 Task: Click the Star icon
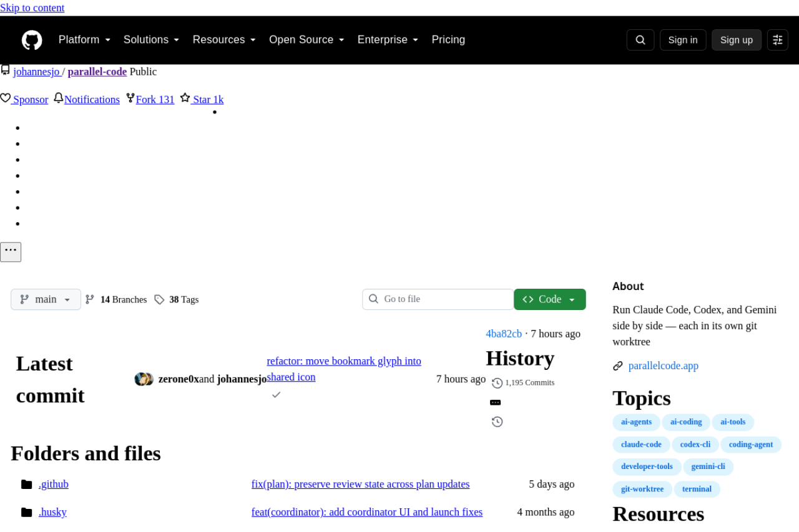click(185, 99)
